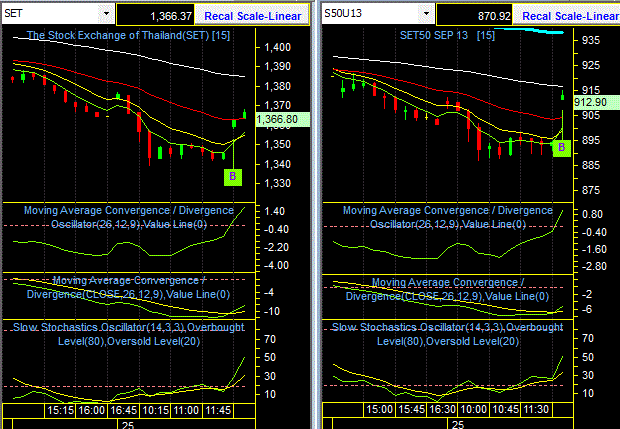Click the 16:30 time label

pos(442,409)
